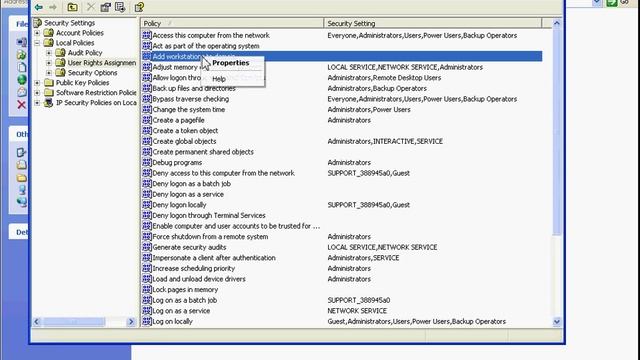Expand the User Rights Assignment node

pos(49,62)
